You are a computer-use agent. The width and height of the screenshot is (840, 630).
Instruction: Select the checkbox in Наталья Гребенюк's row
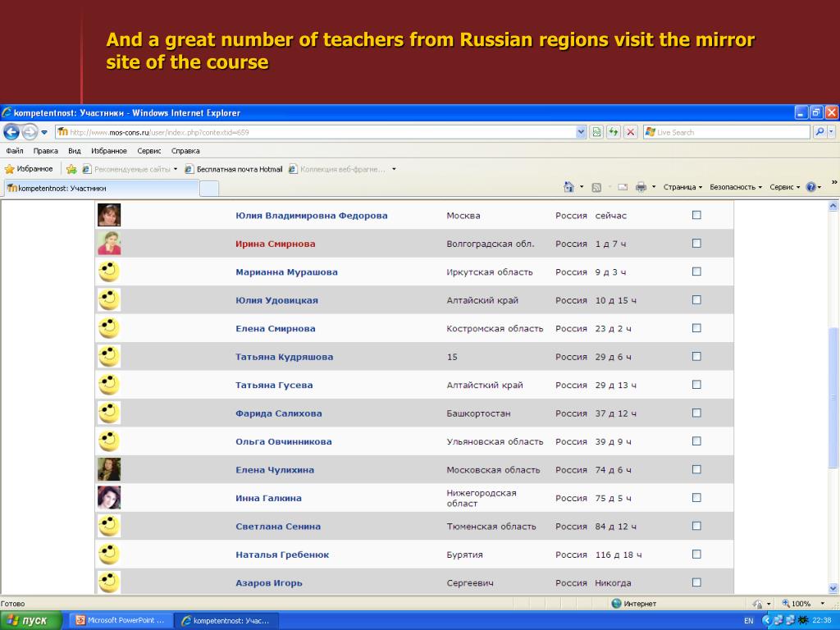pos(696,554)
